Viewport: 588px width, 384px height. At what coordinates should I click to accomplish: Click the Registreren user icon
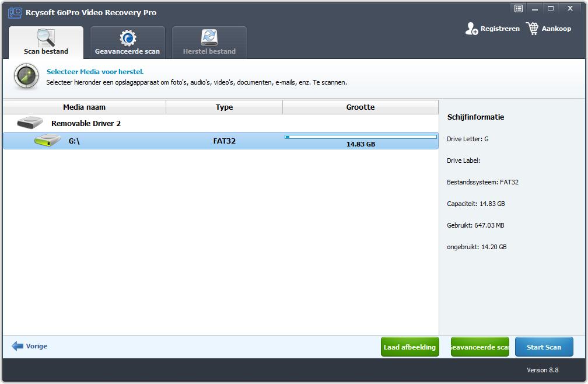471,29
